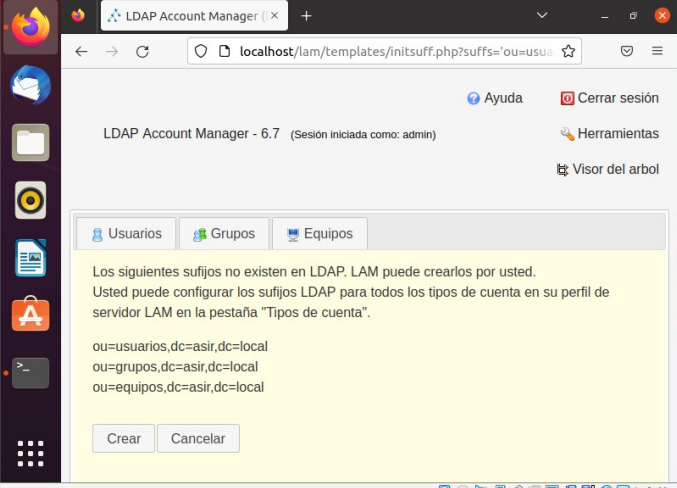Close the Firefox window
The image size is (677, 488).
pyautogui.click(x=662, y=16)
